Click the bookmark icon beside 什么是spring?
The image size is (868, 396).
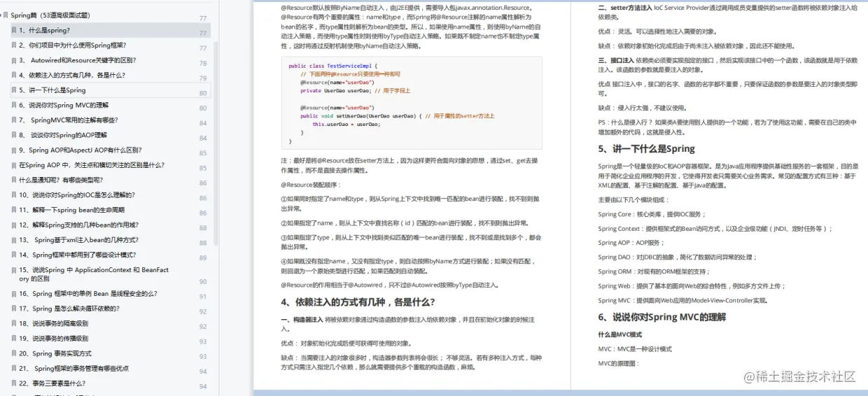point(13,31)
